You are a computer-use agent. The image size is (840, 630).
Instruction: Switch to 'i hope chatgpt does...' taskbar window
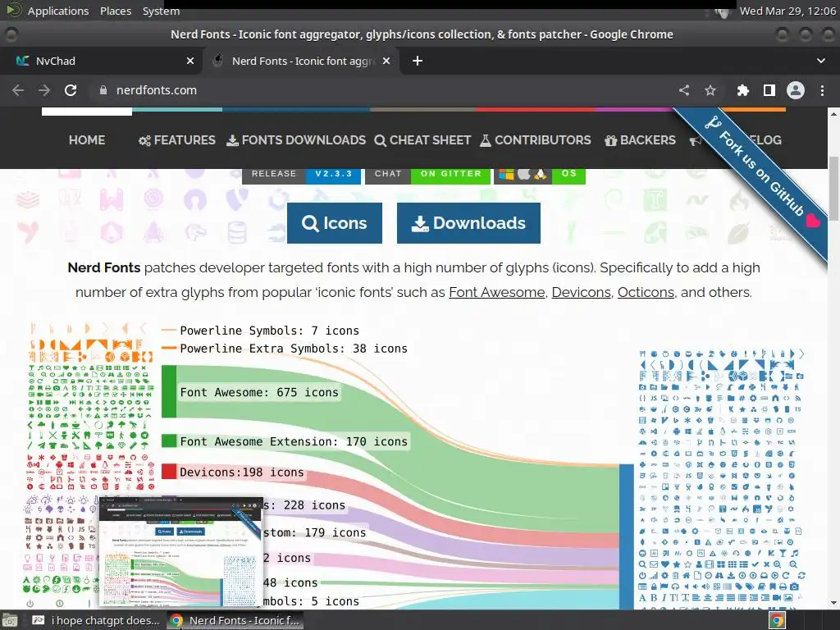pyautogui.click(x=96, y=620)
